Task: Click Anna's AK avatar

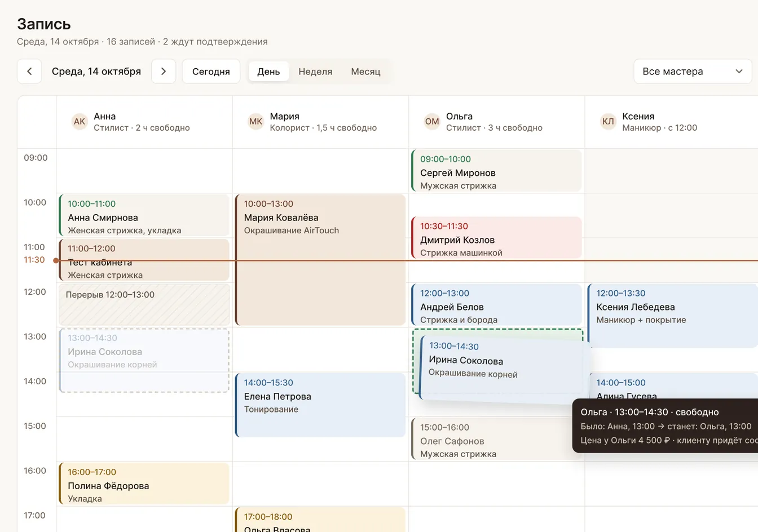Action: [80, 122]
